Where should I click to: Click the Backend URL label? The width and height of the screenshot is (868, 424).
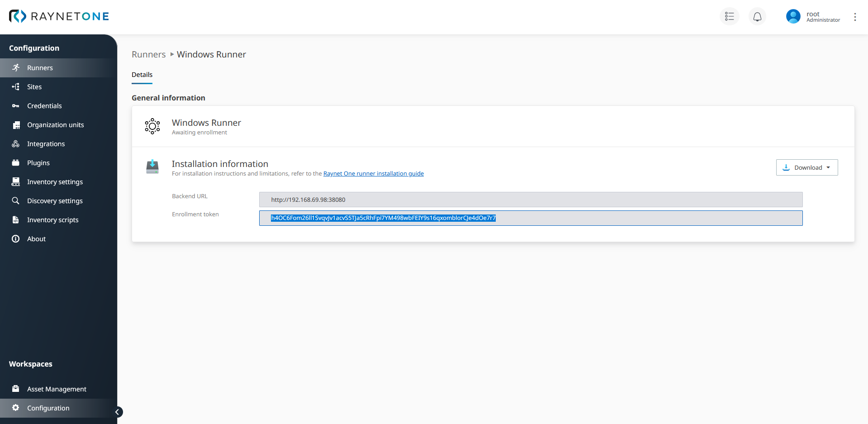tap(190, 196)
